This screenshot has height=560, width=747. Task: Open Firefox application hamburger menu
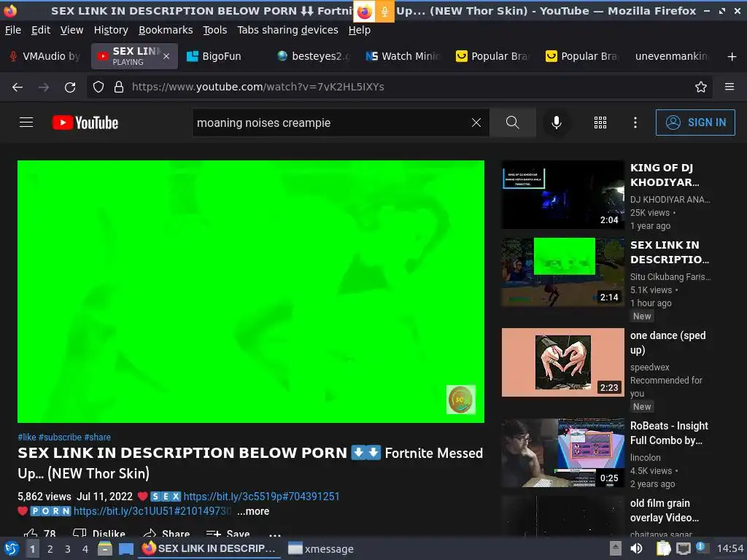729,87
